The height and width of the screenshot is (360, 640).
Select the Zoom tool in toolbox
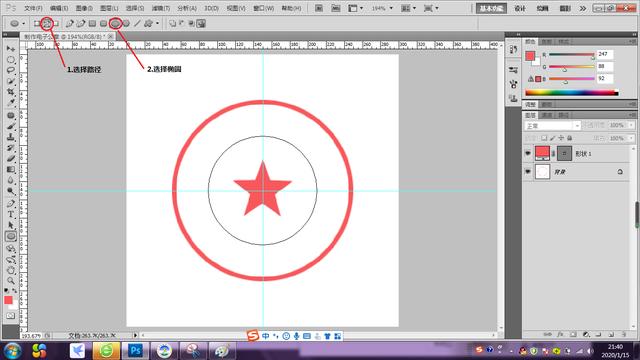(x=11, y=281)
